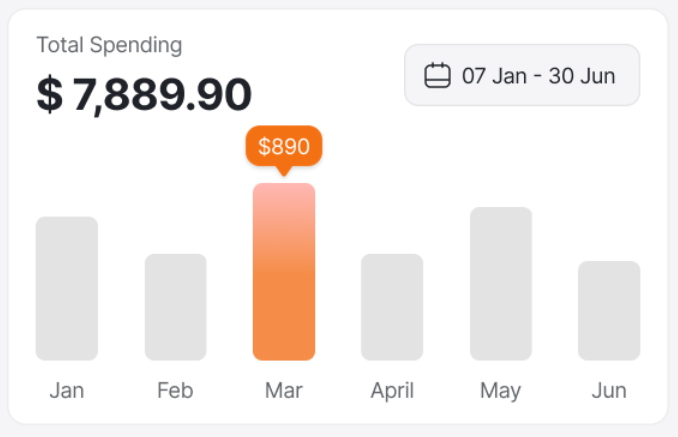Click the highlighted orange March bar

284,272
